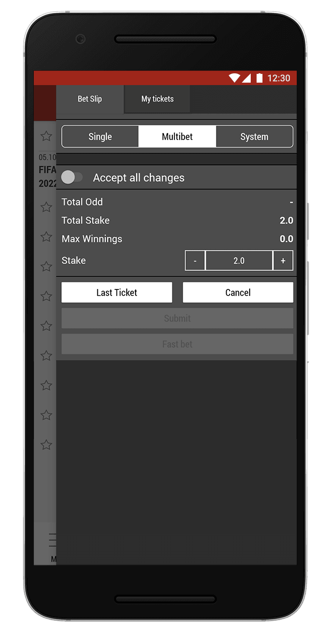Tap the fifth favorite star icon
The width and height of the screenshot is (332, 644).
(x=46, y=296)
